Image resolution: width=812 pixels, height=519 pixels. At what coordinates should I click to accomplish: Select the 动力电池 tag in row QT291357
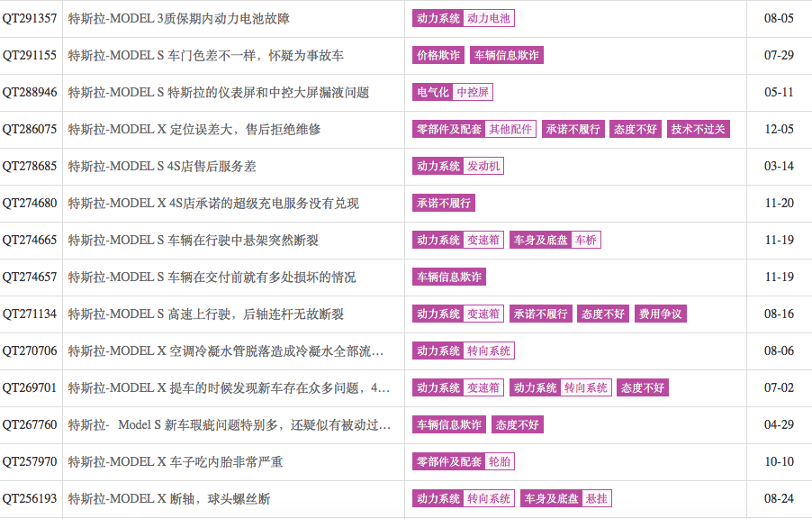tap(488, 18)
